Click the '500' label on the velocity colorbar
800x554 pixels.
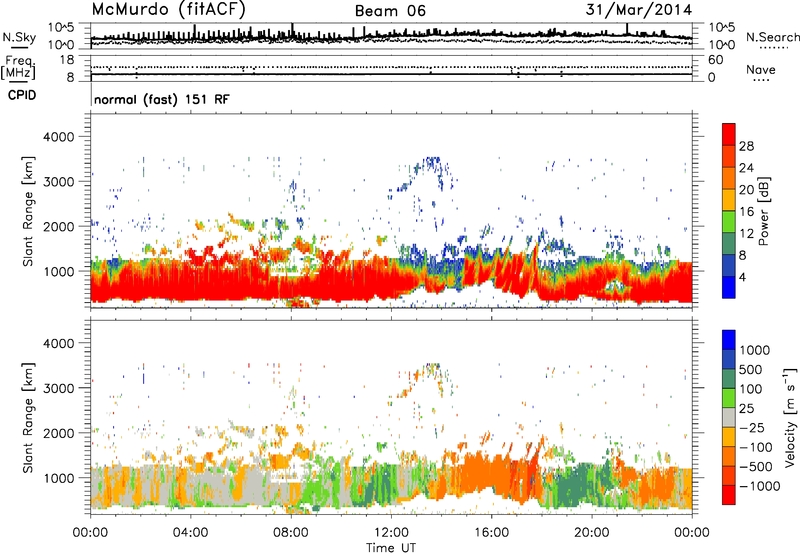pos(751,370)
